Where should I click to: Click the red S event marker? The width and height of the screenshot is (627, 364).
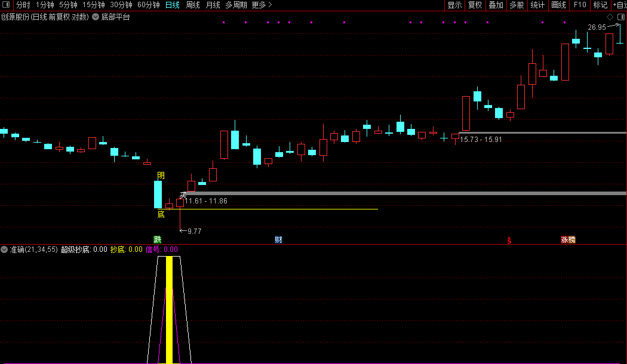[x=509, y=240]
